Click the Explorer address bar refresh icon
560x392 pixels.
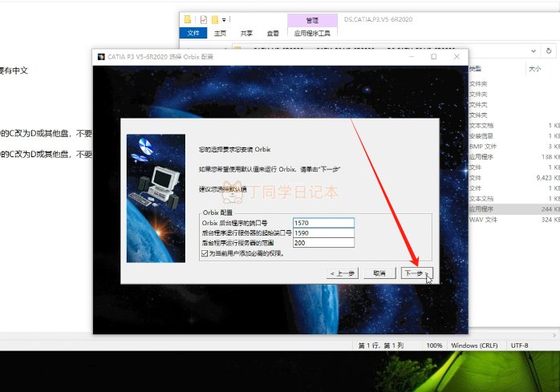tap(549, 51)
